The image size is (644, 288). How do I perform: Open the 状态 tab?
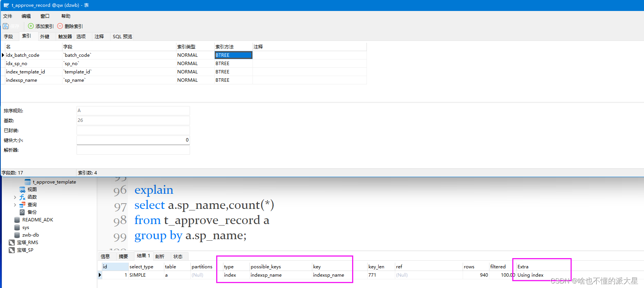[x=178, y=257]
